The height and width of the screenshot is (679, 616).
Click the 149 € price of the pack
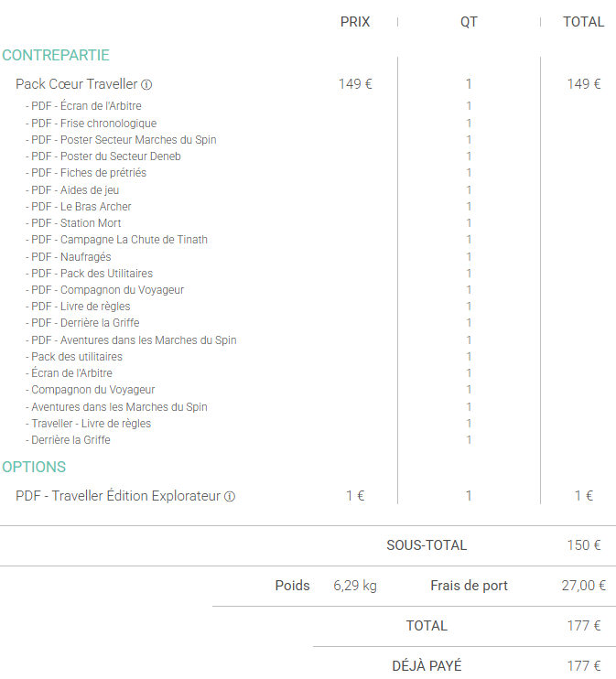click(355, 84)
